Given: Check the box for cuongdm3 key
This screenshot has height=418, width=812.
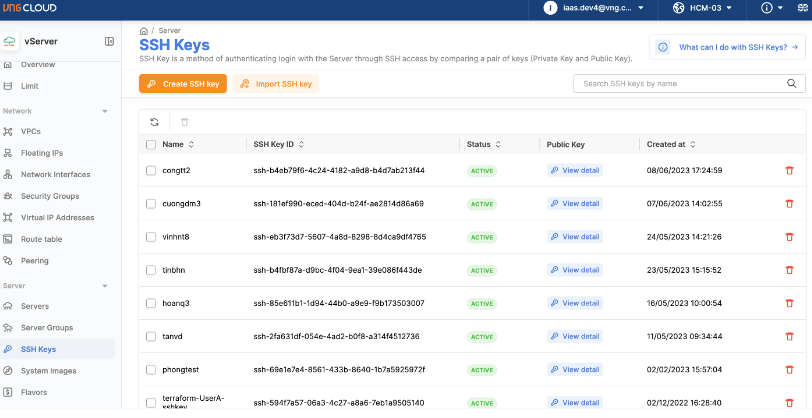Looking at the screenshot, I should point(151,204).
